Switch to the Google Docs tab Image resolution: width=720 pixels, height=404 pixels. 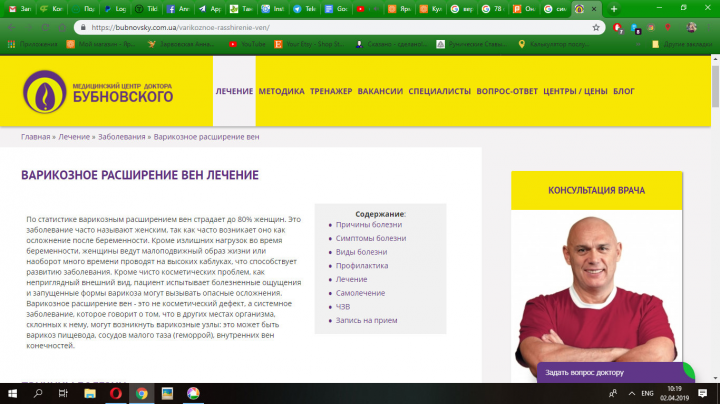click(x=336, y=9)
